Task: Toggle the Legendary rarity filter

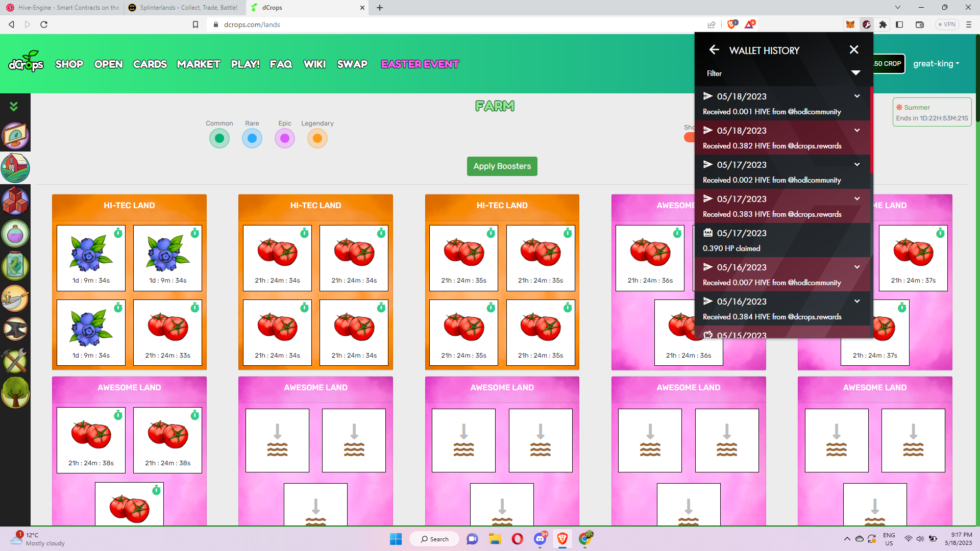Action: pyautogui.click(x=317, y=138)
